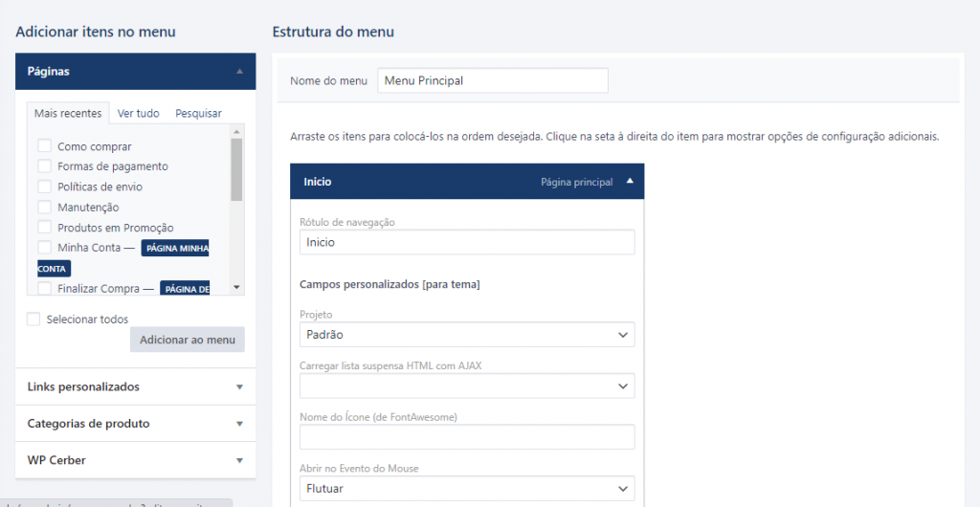The width and height of the screenshot is (980, 507).
Task: Click the Como comprar page name
Action: pos(95,146)
